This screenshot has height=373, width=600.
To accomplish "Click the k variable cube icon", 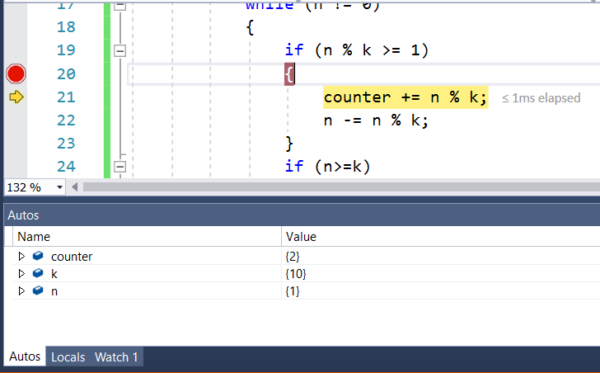I will coord(38,273).
